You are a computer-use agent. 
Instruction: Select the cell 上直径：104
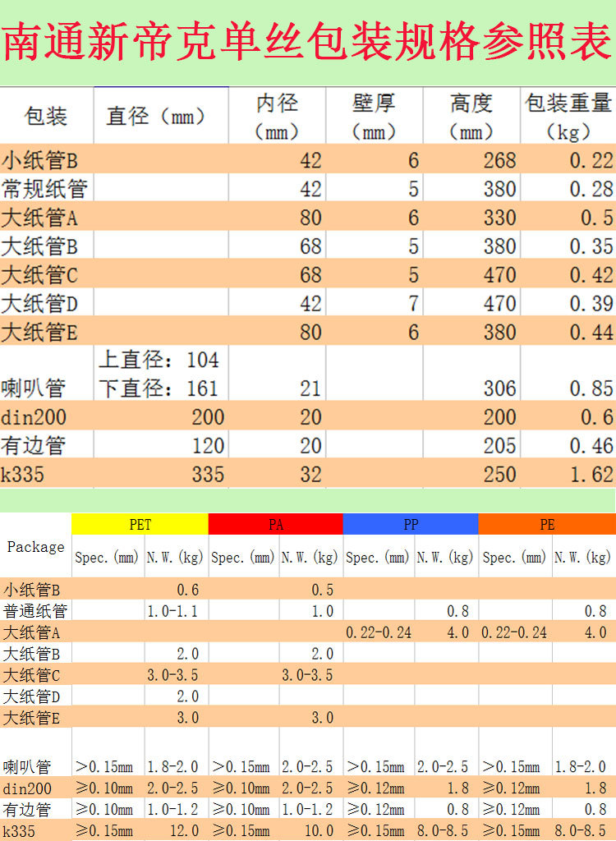tap(159, 360)
